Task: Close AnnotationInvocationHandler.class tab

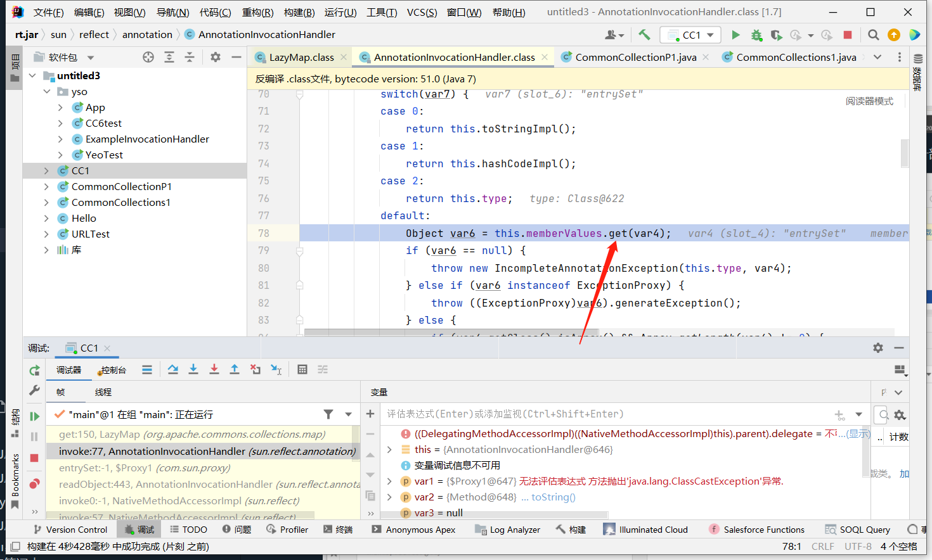Action: (x=545, y=57)
